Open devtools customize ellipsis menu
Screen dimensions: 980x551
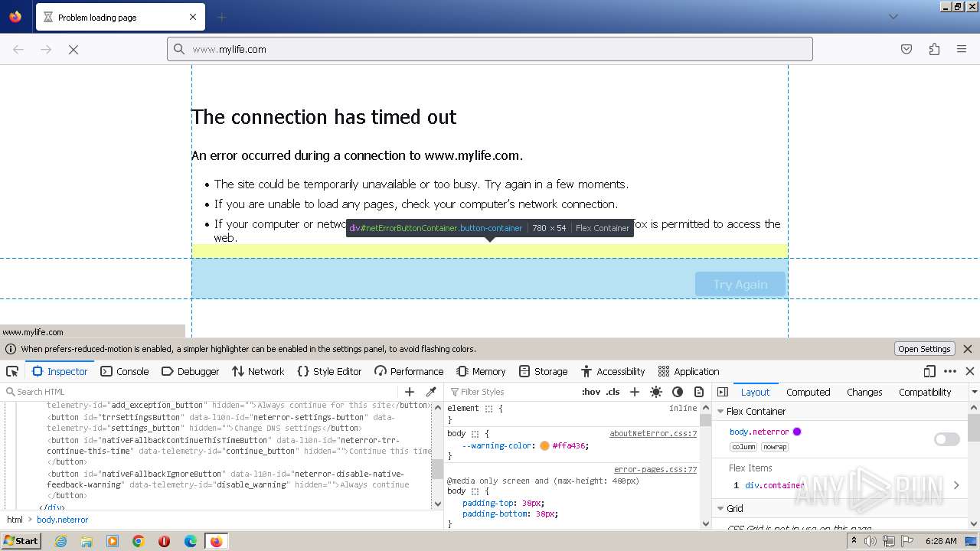pyautogui.click(x=950, y=371)
